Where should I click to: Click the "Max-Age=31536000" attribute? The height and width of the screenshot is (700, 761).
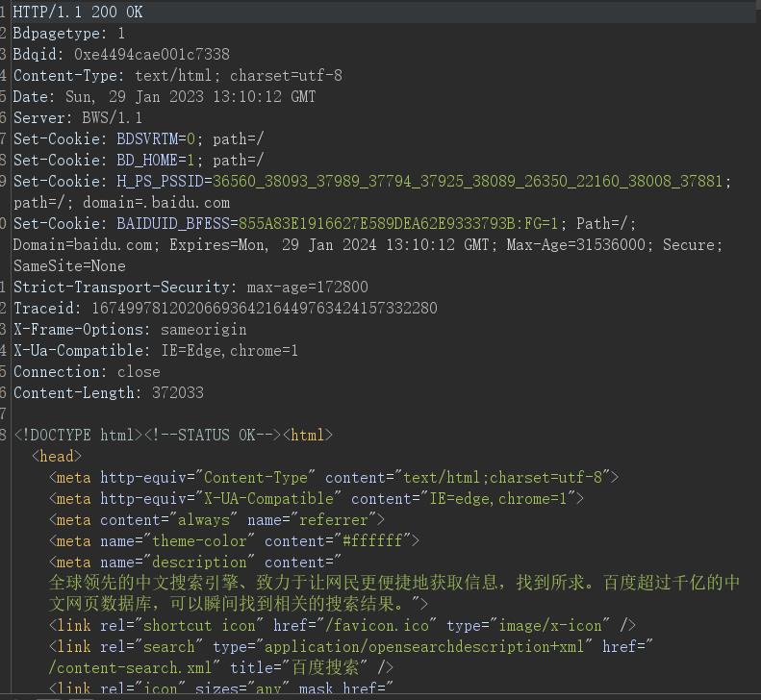pyautogui.click(x=576, y=244)
